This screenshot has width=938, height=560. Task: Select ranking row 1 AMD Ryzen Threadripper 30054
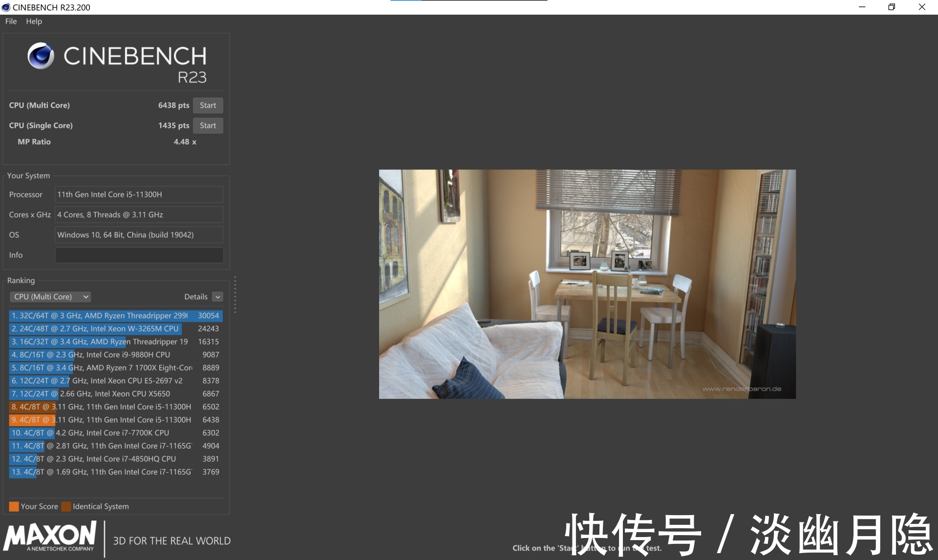pos(116,316)
